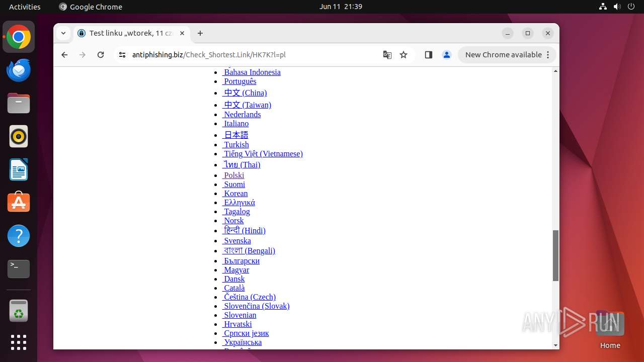Reload the current page
This screenshot has width=644, height=362.
click(x=101, y=55)
